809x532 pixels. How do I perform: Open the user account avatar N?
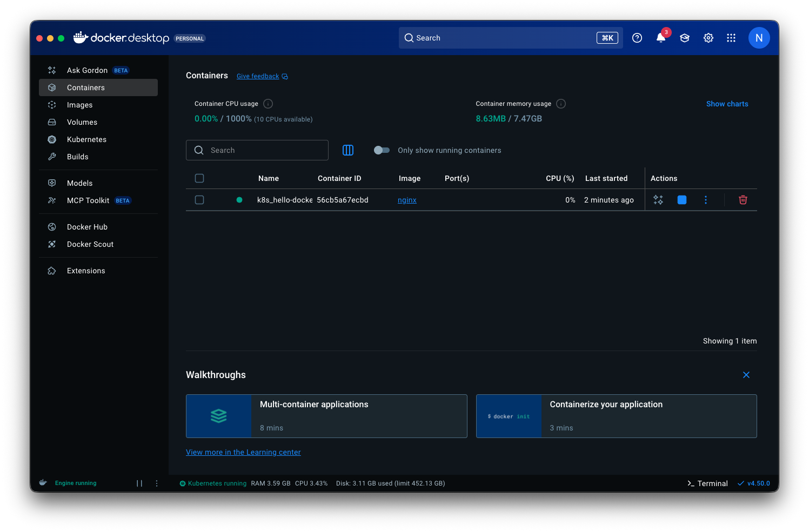[x=759, y=38]
